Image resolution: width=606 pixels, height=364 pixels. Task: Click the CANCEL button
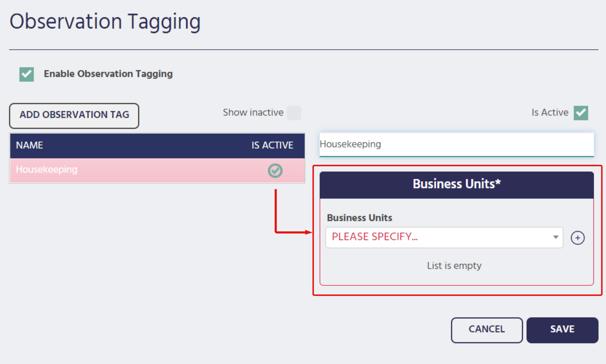pos(487,330)
